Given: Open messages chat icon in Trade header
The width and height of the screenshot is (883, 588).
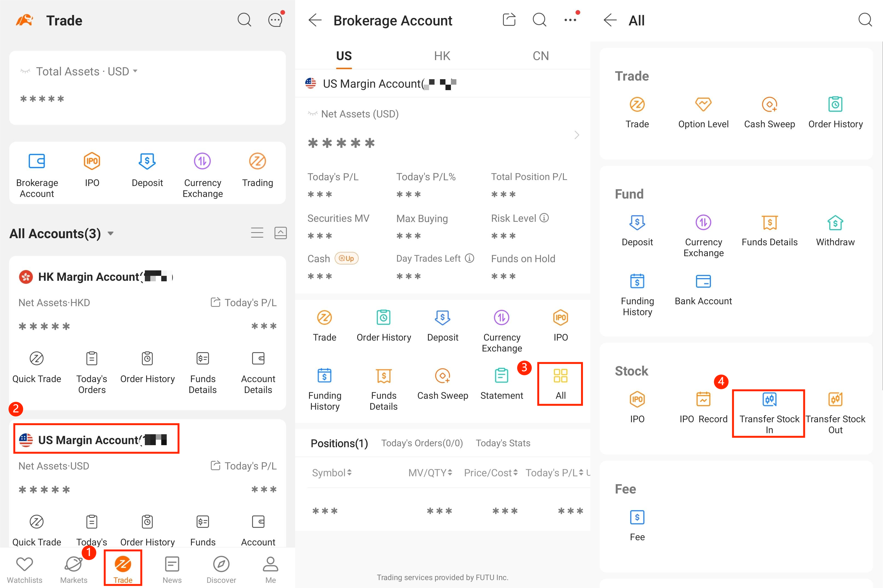Looking at the screenshot, I should tap(276, 19).
